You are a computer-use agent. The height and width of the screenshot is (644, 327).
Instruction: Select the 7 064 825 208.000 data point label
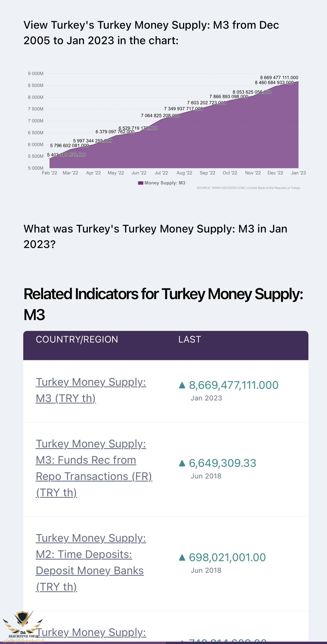(x=160, y=115)
